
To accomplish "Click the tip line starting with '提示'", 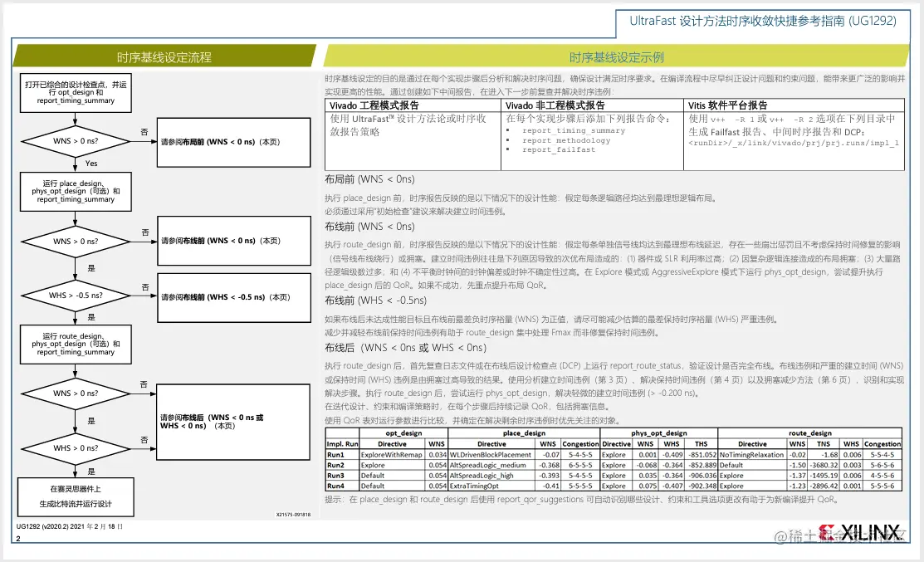I will 581,499.
